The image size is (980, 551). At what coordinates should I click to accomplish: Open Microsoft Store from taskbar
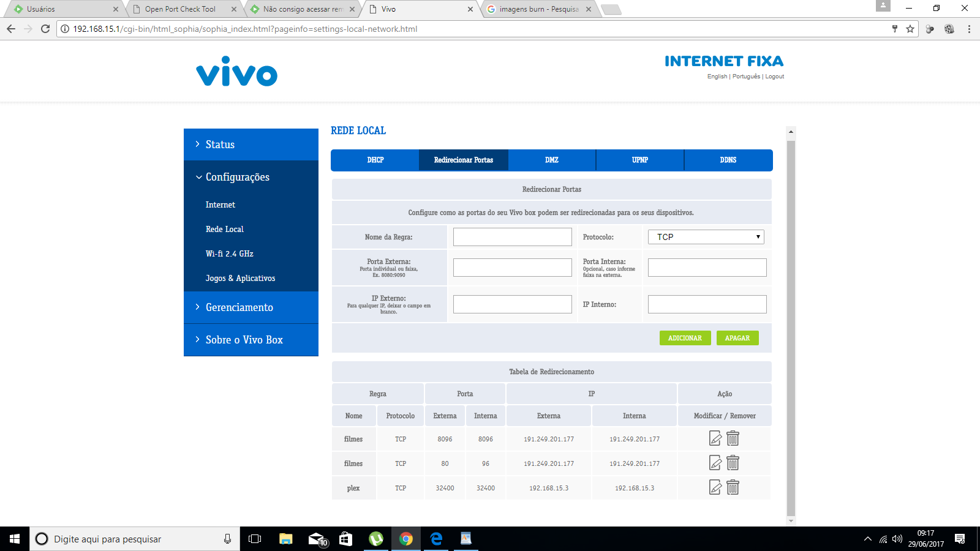coord(346,539)
